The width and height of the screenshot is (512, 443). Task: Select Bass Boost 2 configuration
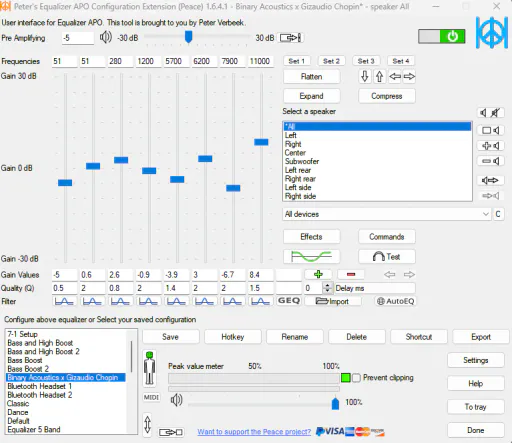click(x=66, y=369)
